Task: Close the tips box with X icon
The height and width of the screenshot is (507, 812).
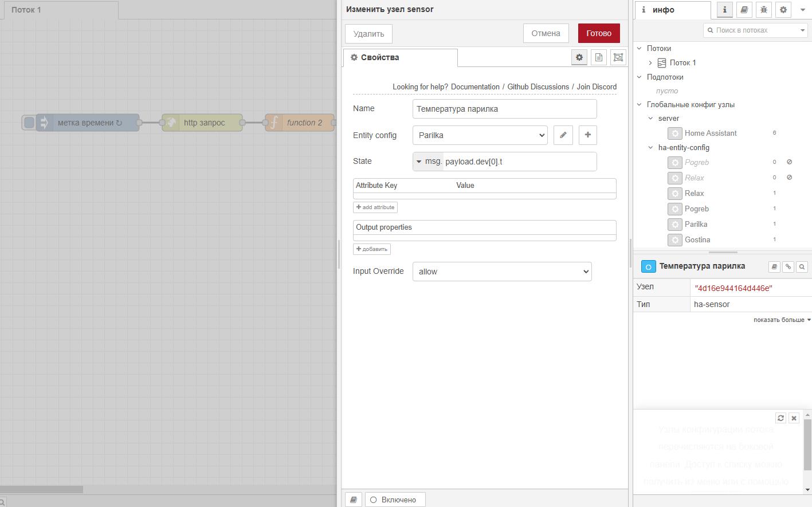Action: (x=794, y=418)
